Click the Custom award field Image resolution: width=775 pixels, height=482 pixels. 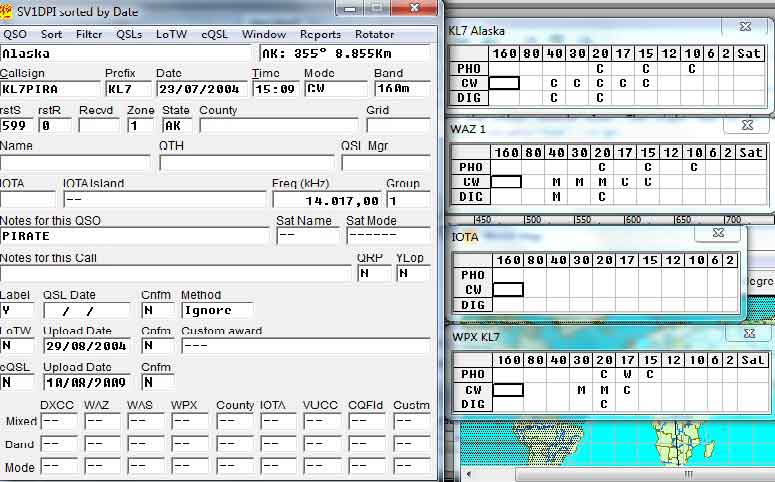point(306,346)
